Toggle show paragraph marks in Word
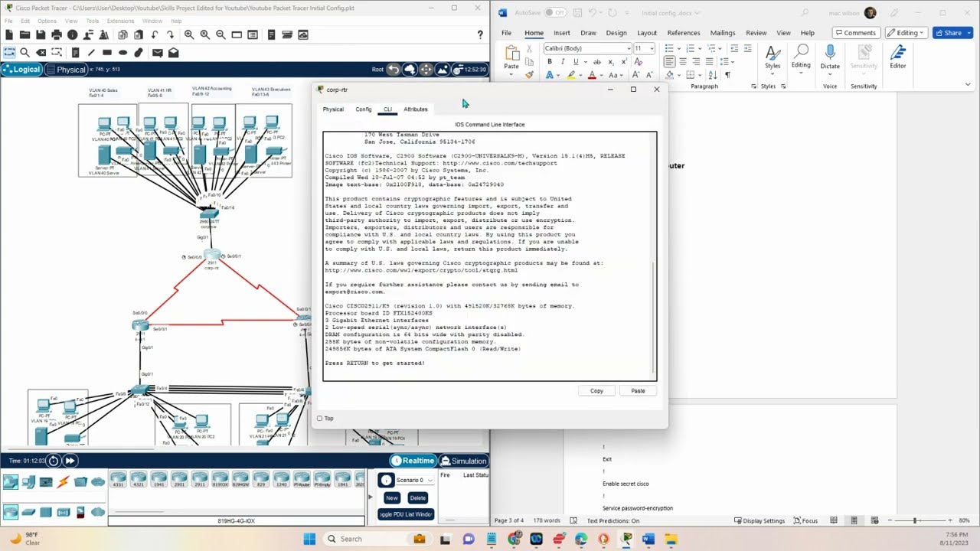 click(727, 75)
